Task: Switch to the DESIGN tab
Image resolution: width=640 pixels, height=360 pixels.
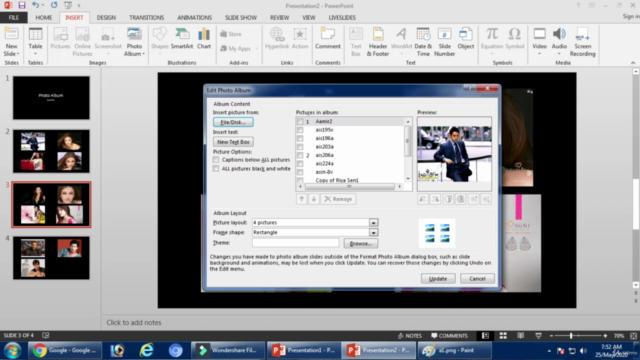Action: tap(106, 18)
